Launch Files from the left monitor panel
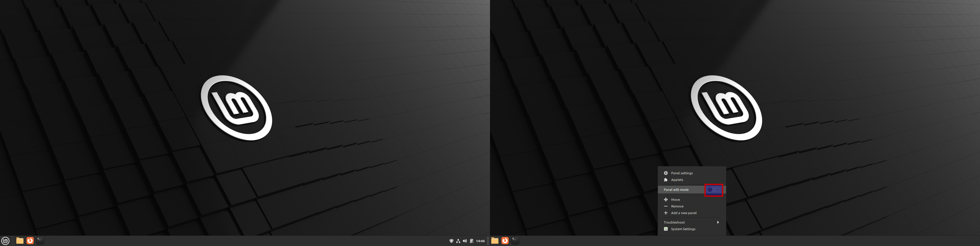Viewport: 980px width, 246px height. 20,241
